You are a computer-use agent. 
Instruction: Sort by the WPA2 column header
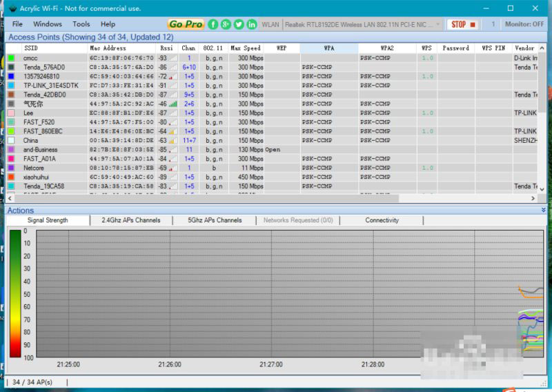pyautogui.click(x=387, y=48)
